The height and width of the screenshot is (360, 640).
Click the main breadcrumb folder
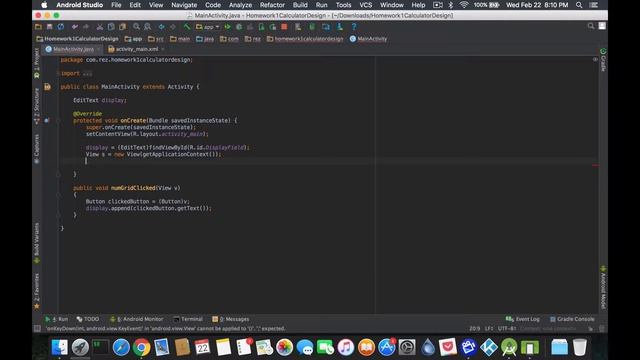coord(180,39)
